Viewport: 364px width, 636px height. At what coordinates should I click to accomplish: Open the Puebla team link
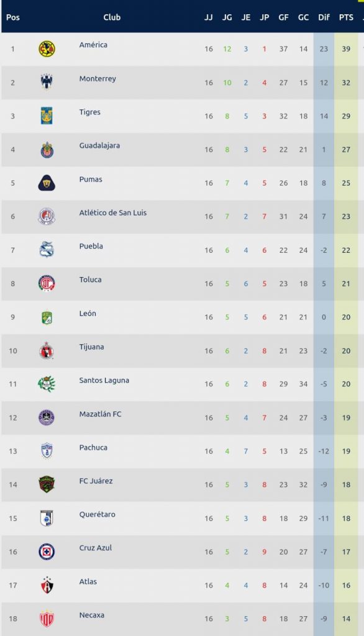[x=91, y=246]
